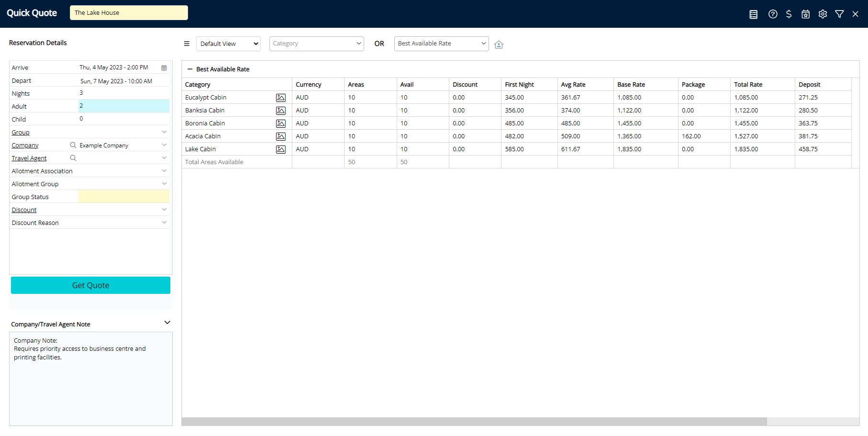
Task: Sort by the Avg Rate column header
Action: [x=573, y=85]
